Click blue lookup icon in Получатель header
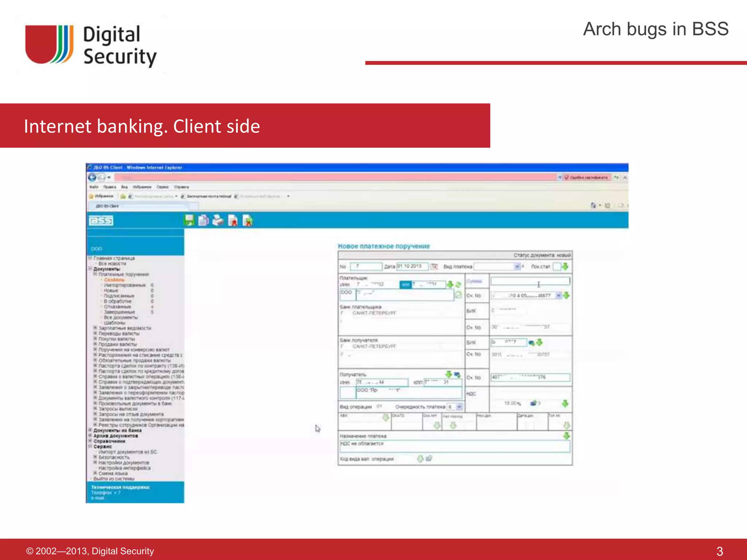 [457, 374]
